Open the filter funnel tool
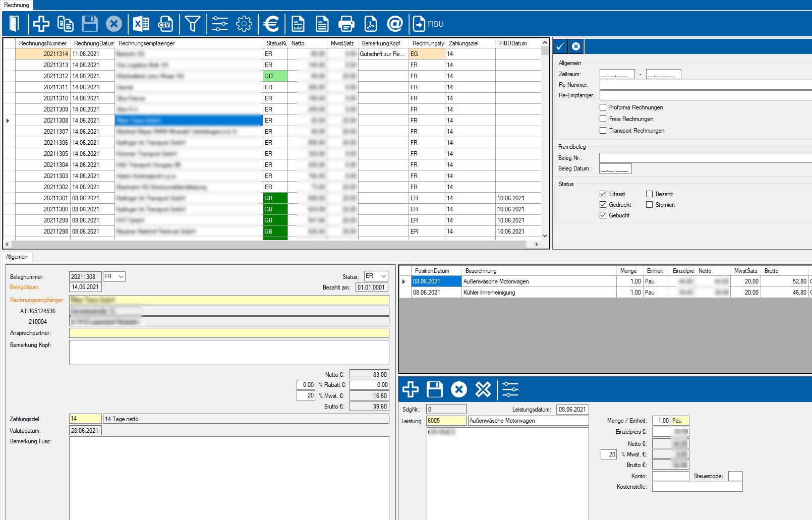812x520 pixels. coord(193,24)
